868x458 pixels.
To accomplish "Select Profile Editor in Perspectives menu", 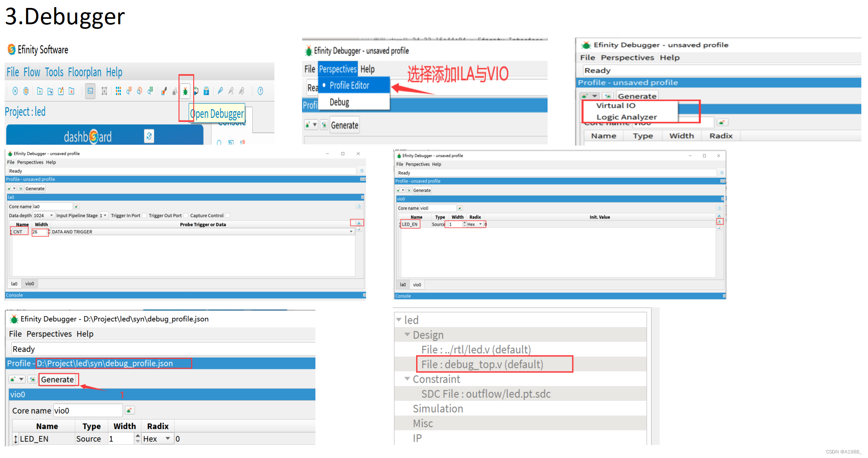I will pos(349,85).
